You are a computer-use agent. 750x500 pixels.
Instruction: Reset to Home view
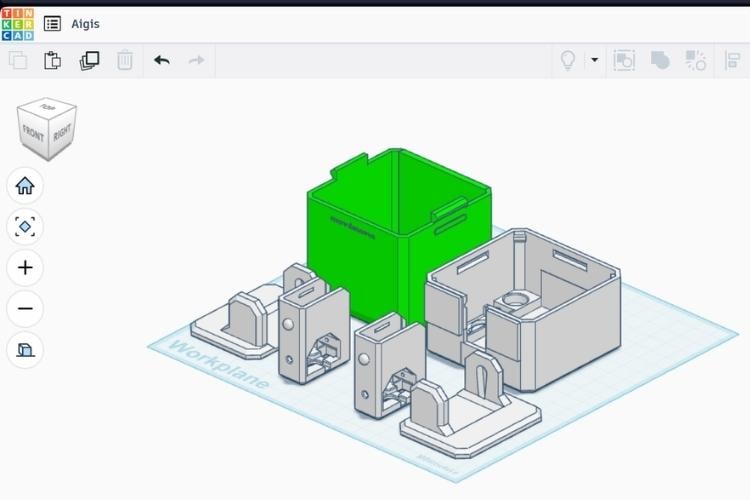click(x=25, y=185)
